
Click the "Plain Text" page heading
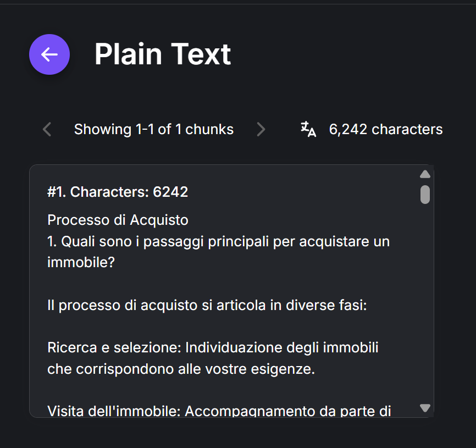(163, 54)
